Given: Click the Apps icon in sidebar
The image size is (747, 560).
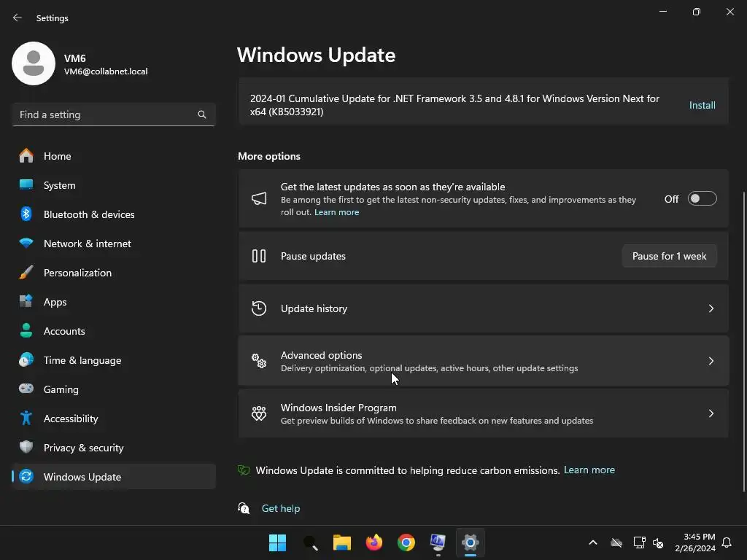Looking at the screenshot, I should (26, 301).
